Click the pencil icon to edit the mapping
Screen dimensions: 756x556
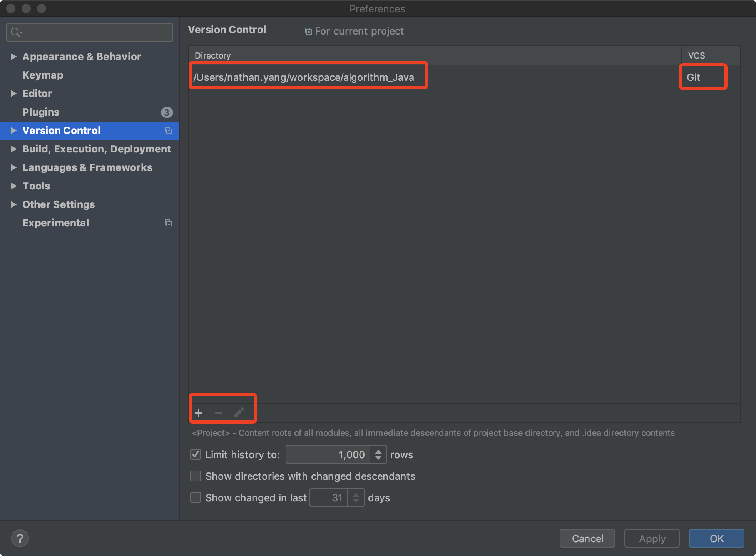pos(239,413)
